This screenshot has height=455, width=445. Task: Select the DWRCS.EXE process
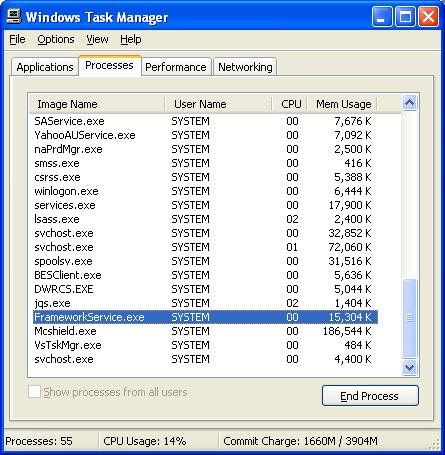[x=205, y=289]
